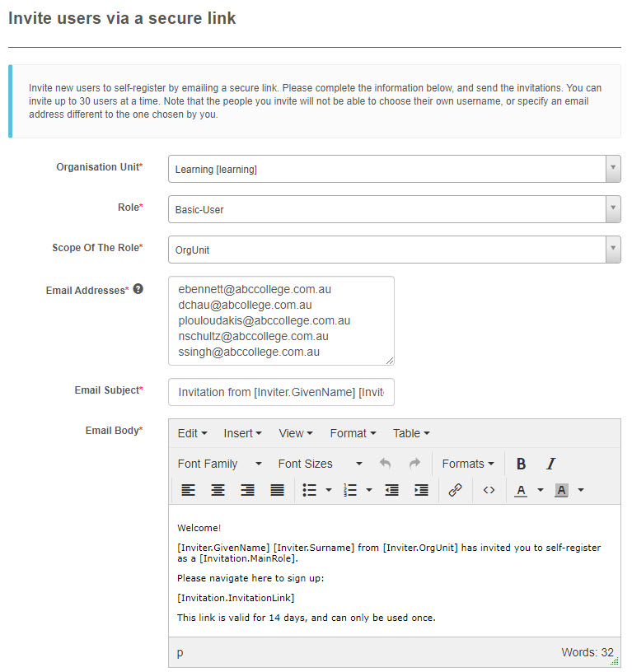This screenshot has height=672, width=632.
Task: Open the Formats dropdown
Action: coord(468,464)
